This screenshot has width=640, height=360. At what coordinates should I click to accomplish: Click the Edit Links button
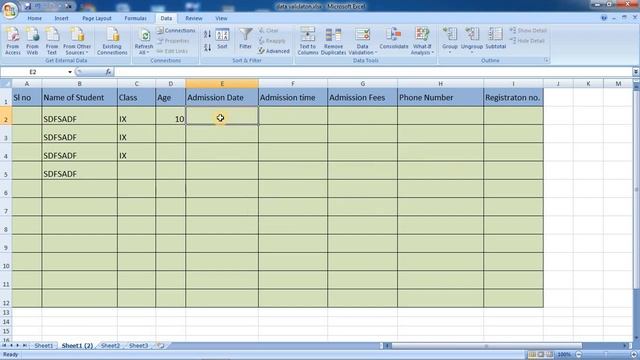(x=172, y=51)
